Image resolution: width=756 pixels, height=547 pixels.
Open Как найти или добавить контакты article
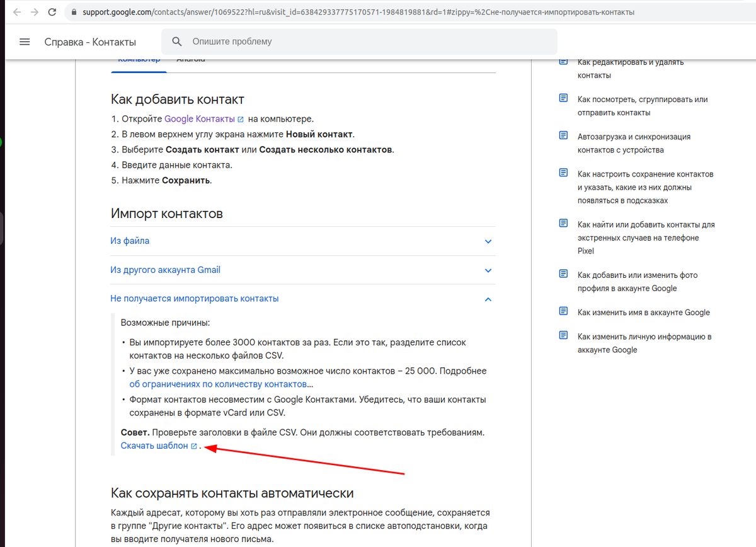click(646, 238)
